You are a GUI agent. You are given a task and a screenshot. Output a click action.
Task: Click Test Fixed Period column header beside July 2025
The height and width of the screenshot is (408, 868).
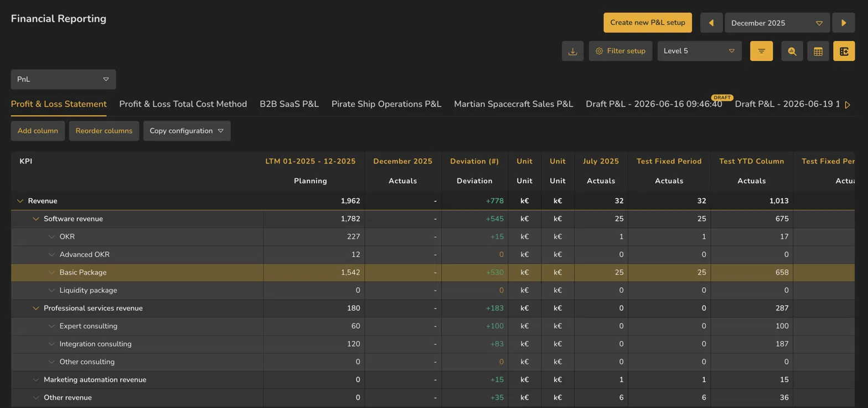pyautogui.click(x=669, y=161)
